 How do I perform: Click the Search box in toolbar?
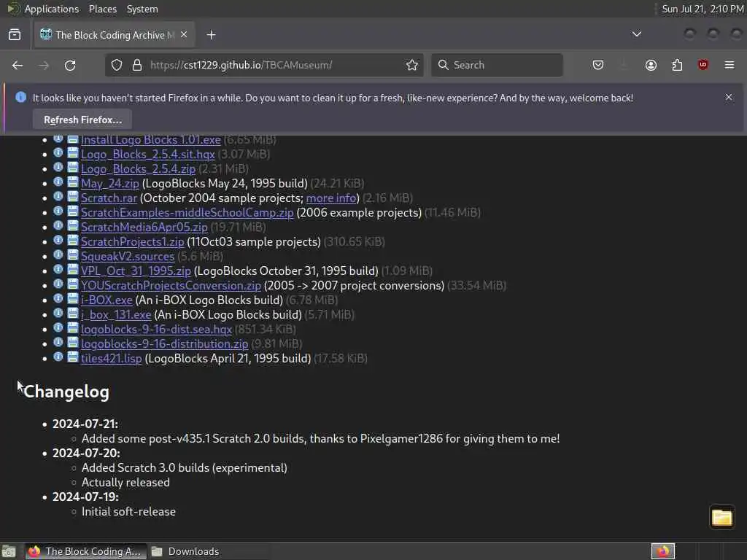pos(497,65)
